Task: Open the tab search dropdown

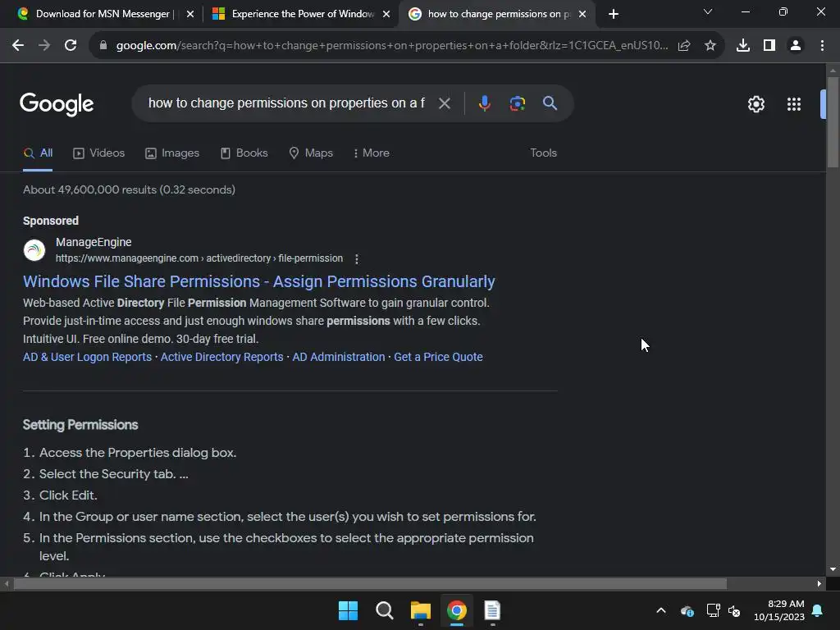Action: pyautogui.click(x=708, y=11)
